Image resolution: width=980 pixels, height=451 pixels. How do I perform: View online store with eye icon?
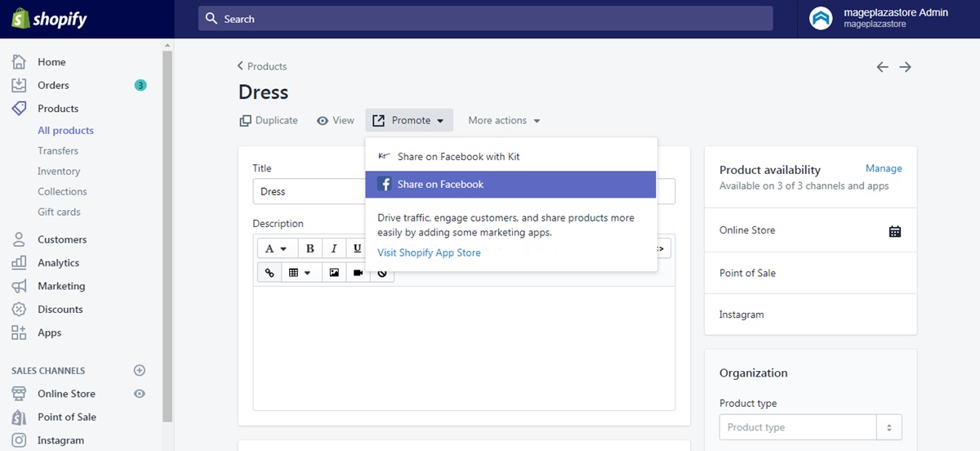(x=140, y=394)
